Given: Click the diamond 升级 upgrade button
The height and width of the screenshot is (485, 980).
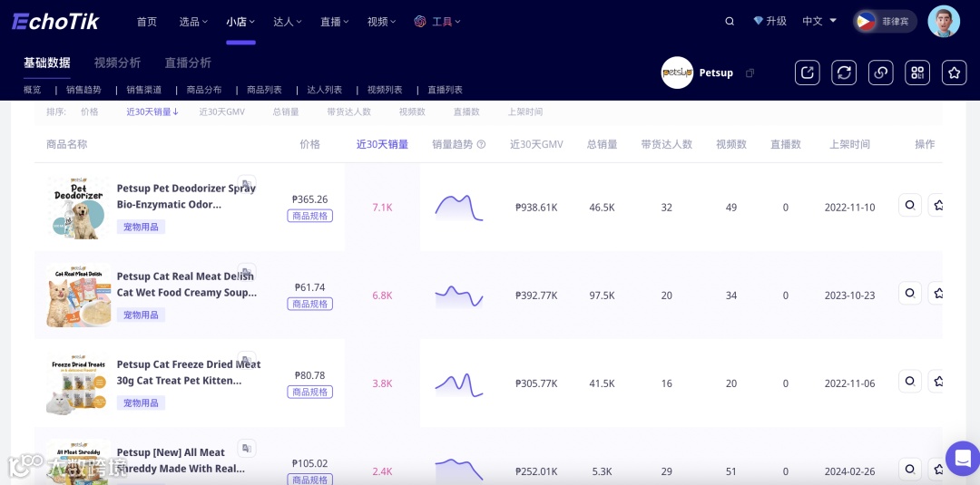Looking at the screenshot, I should pos(769,21).
